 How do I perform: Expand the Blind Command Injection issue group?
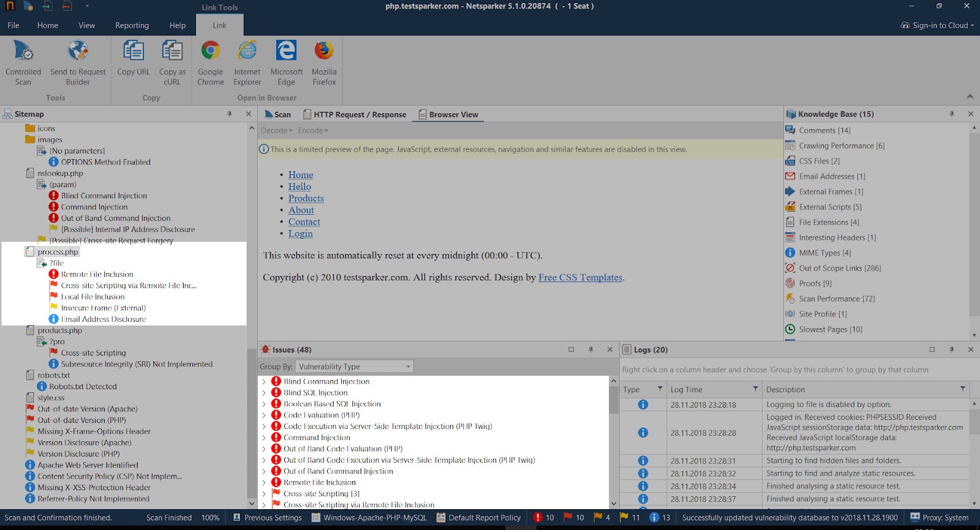[x=264, y=381]
